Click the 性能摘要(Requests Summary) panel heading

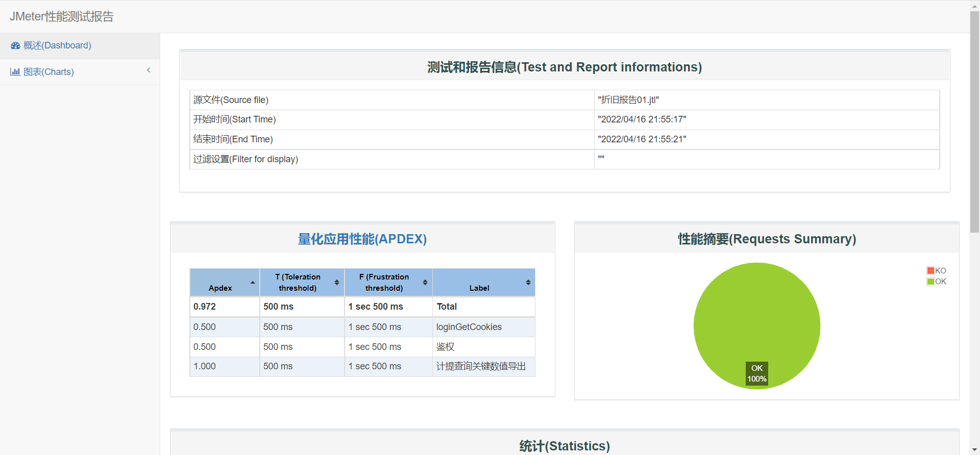tap(767, 239)
